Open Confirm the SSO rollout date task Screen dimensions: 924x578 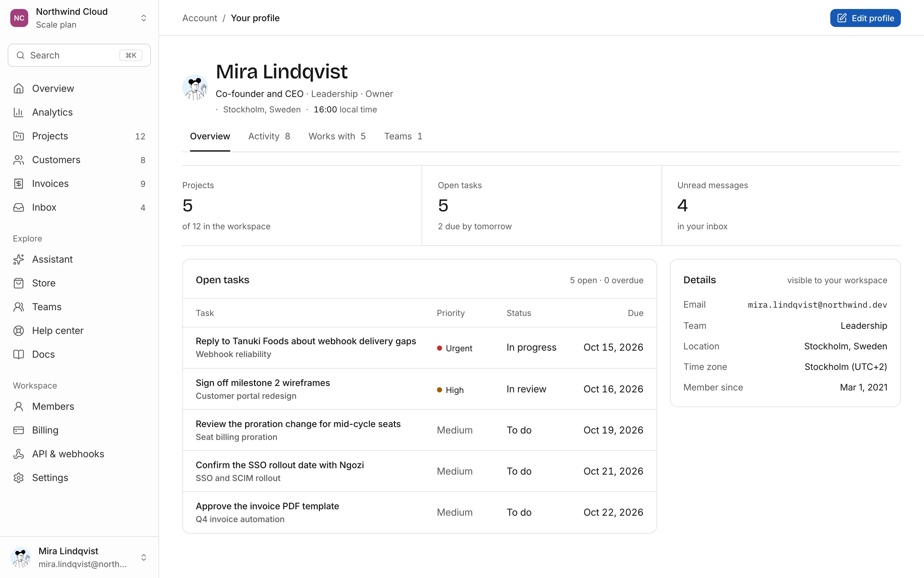[280, 465]
